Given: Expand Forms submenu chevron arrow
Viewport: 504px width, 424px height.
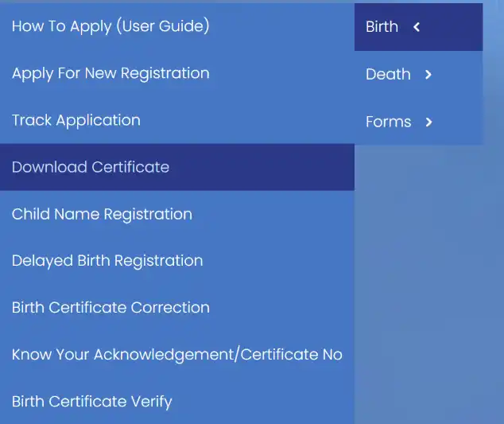Looking at the screenshot, I should coord(428,123).
